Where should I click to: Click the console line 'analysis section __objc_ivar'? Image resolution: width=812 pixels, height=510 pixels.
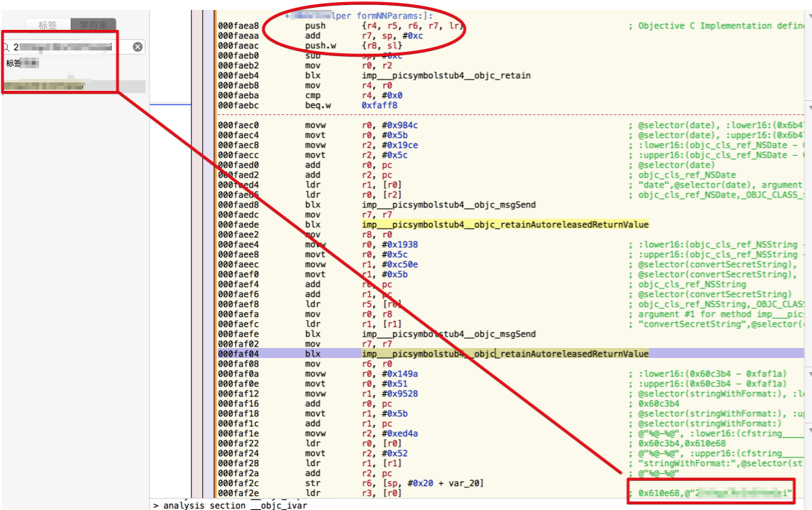click(213, 505)
